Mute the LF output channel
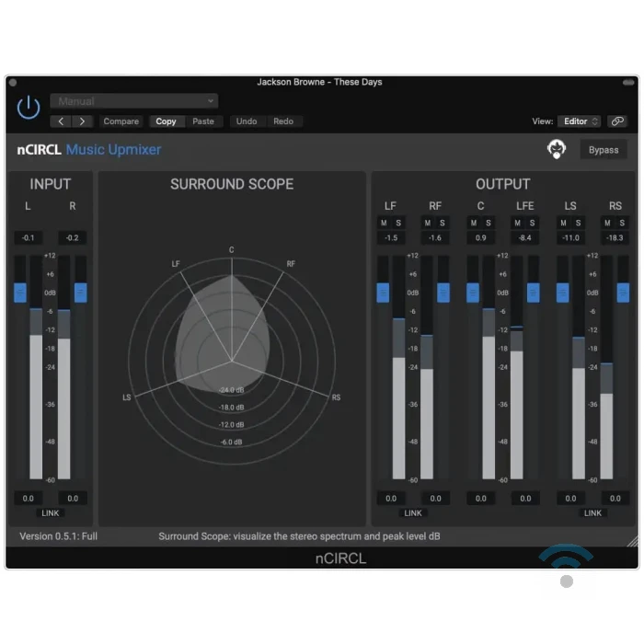644x644 pixels. pyautogui.click(x=384, y=223)
